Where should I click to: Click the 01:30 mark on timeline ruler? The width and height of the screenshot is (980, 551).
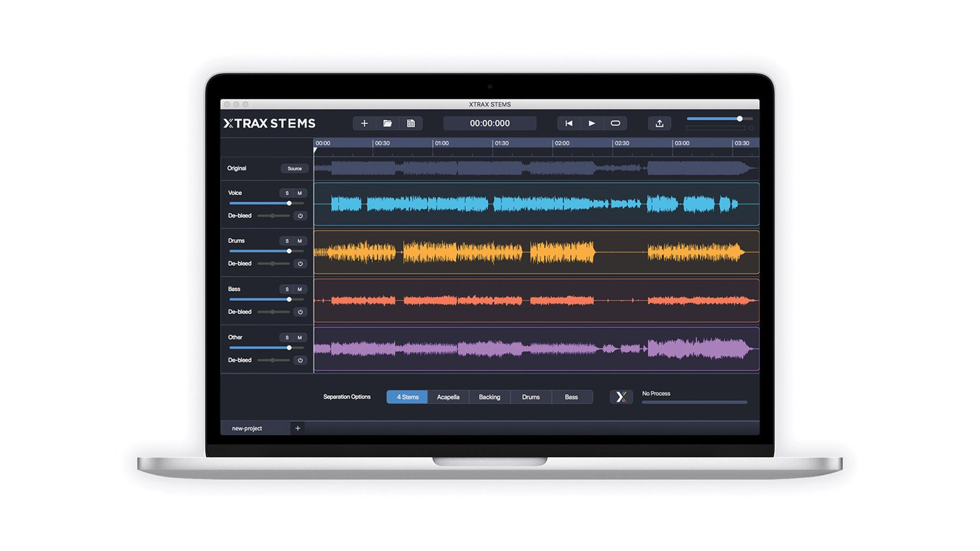(502, 143)
